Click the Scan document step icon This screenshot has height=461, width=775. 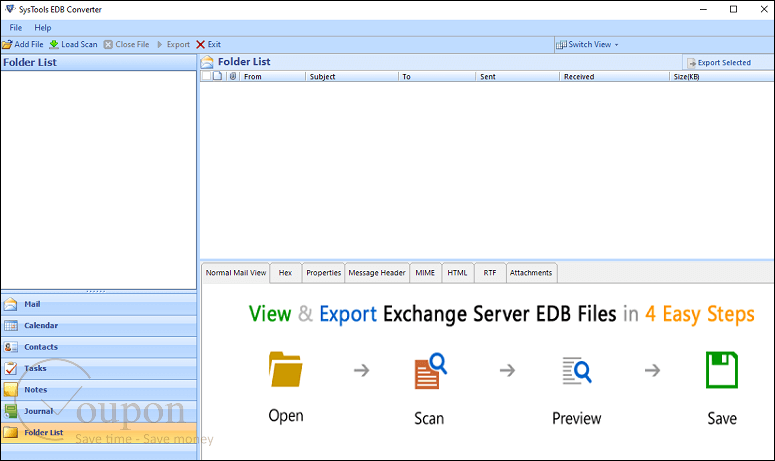tap(431, 371)
